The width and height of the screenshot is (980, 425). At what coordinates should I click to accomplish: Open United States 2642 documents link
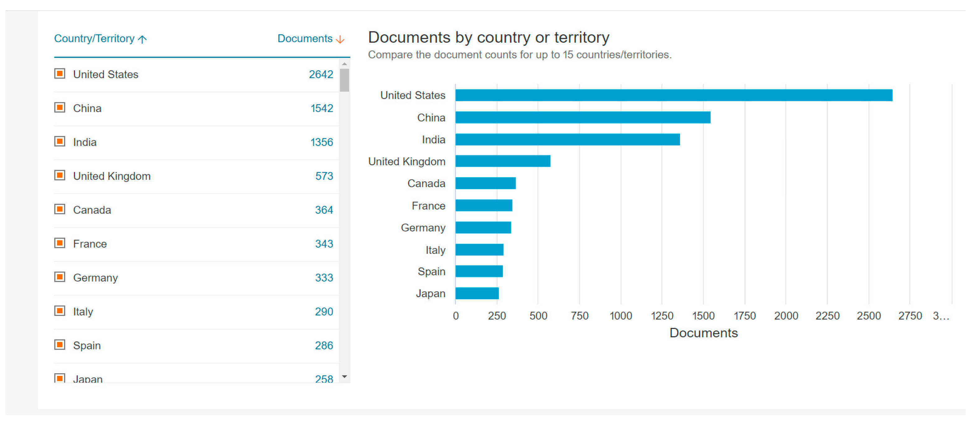click(321, 74)
